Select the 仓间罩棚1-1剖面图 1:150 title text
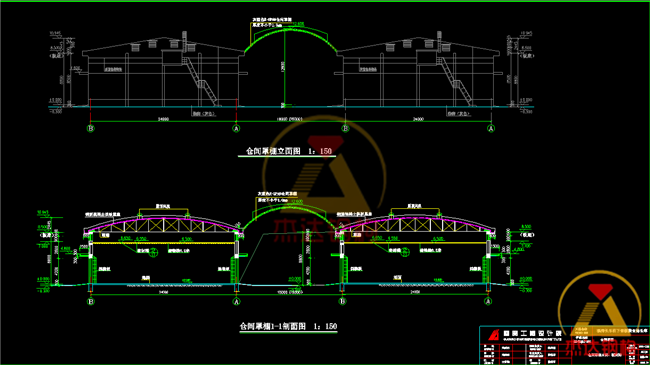650x365 pixels. [x=288, y=326]
